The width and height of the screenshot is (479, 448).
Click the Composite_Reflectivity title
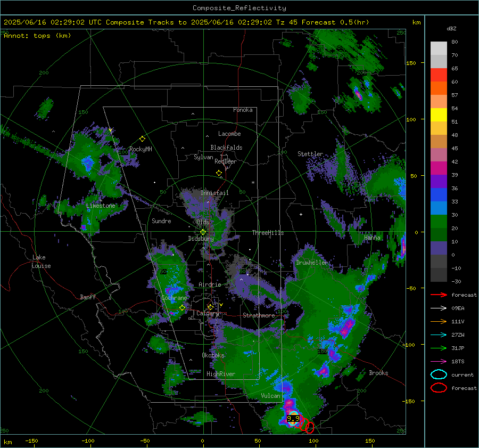239,8
